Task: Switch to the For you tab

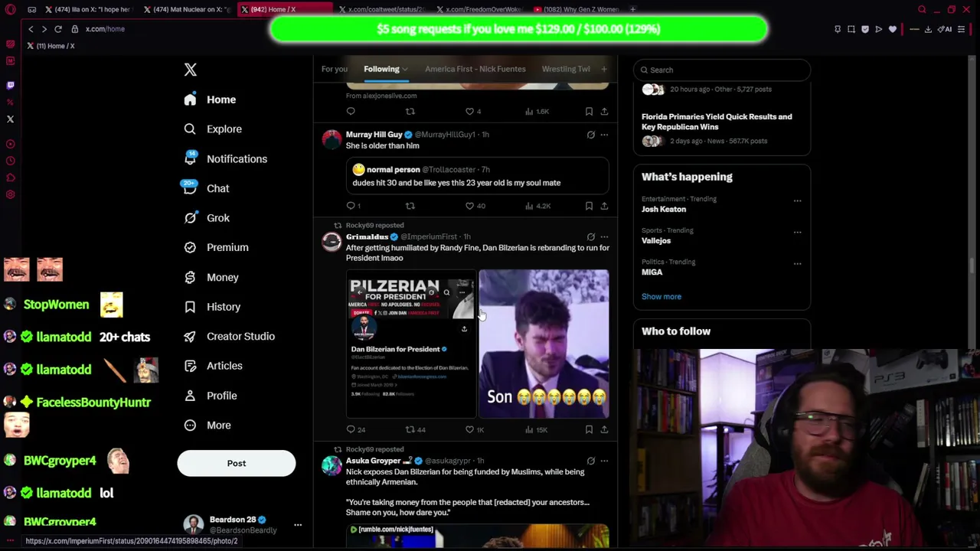Action: [334, 69]
